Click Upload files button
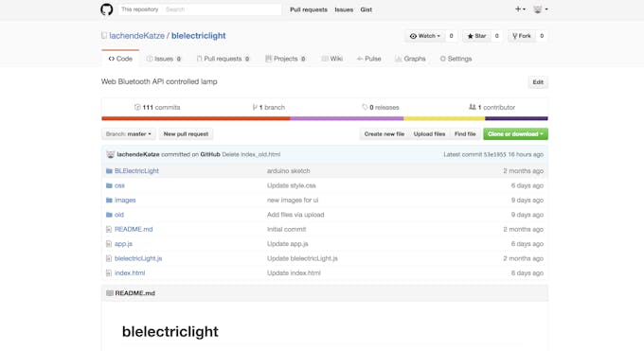 (429, 133)
